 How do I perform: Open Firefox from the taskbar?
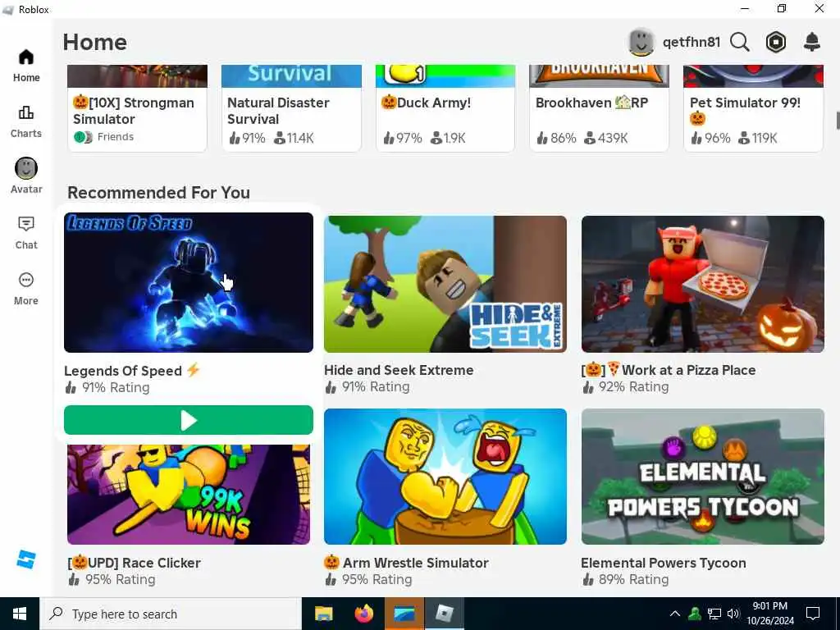click(x=363, y=614)
